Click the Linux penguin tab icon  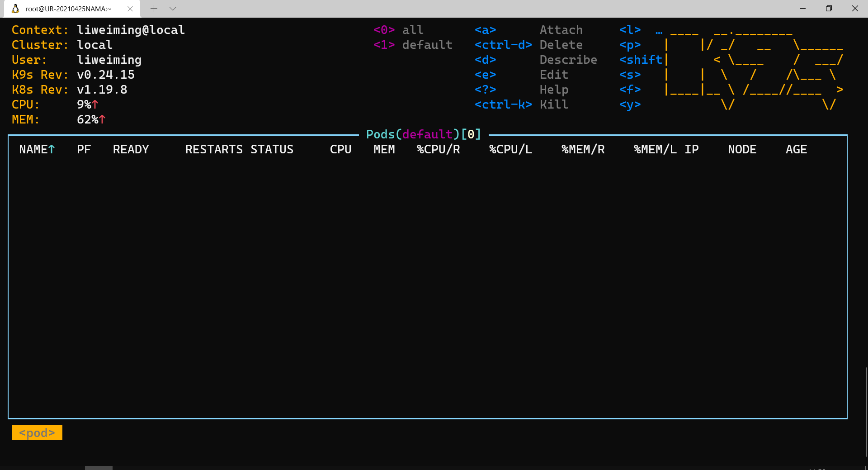pyautogui.click(x=15, y=9)
